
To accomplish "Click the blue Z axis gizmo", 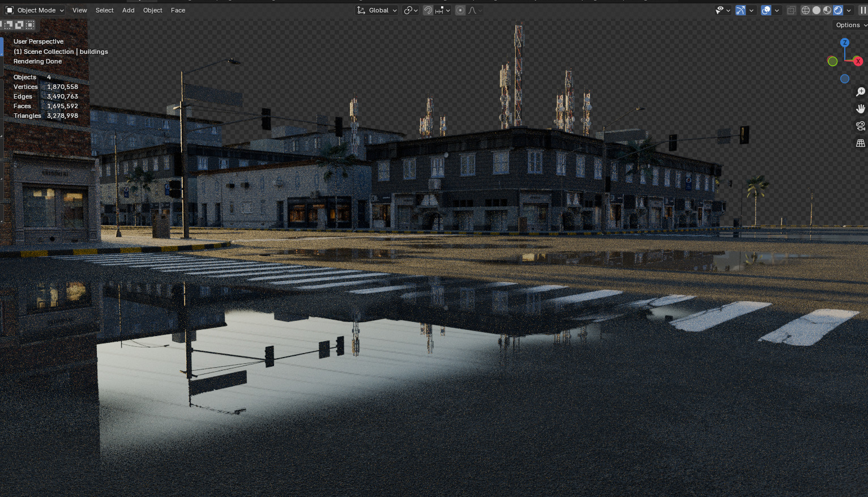I will (x=845, y=43).
